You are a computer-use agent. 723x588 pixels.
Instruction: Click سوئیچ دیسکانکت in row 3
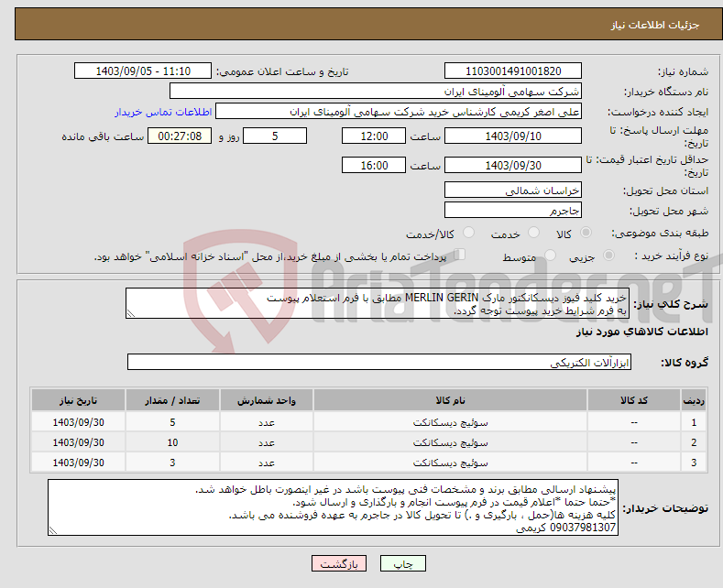pos(450,463)
